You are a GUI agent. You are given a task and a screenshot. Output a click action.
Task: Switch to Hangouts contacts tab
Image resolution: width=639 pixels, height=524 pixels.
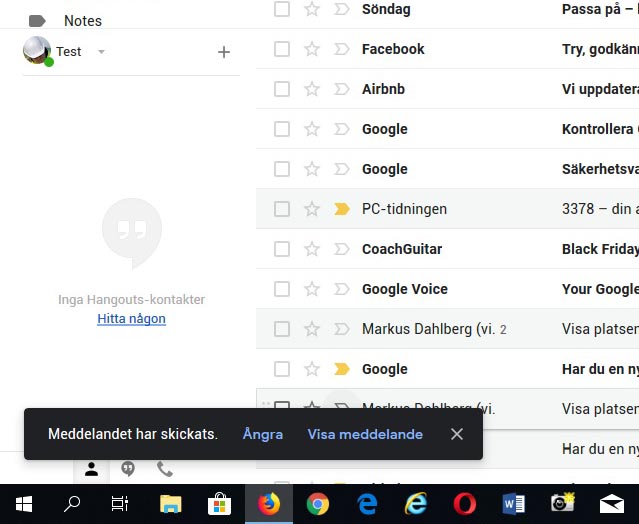click(x=91, y=469)
